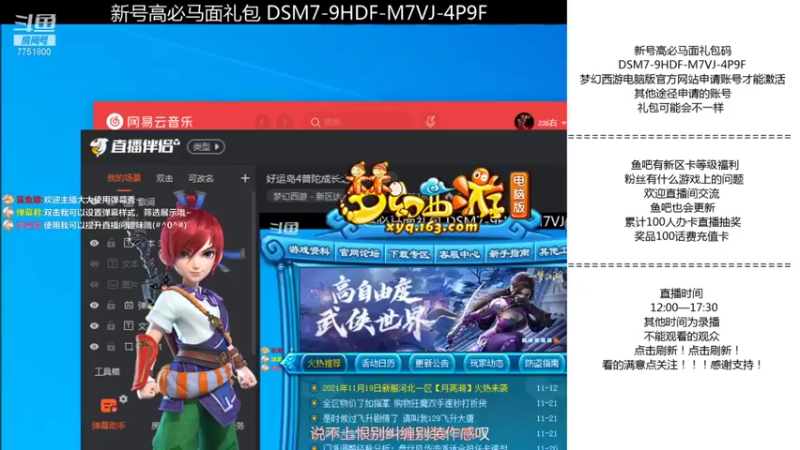Hide the last source layer via its eye icon
This screenshot has height=450, width=800.
[x=94, y=346]
